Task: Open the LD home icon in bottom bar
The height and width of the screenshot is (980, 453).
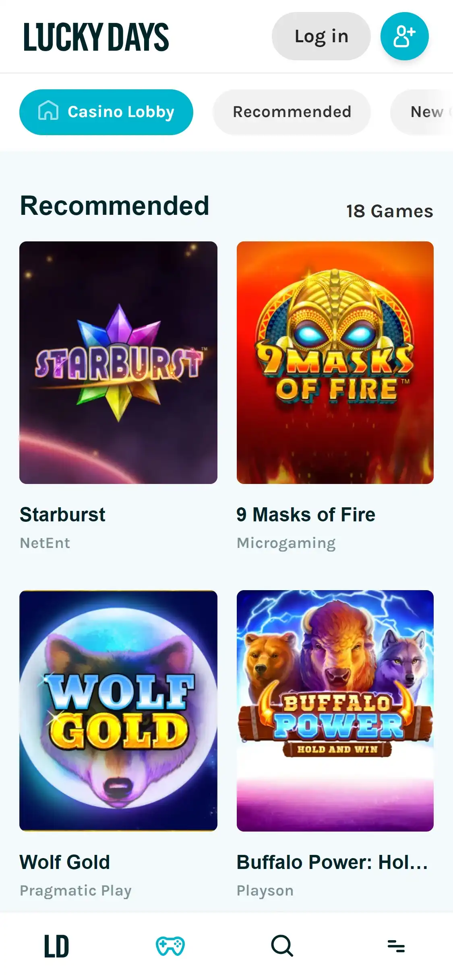Action: click(x=56, y=946)
